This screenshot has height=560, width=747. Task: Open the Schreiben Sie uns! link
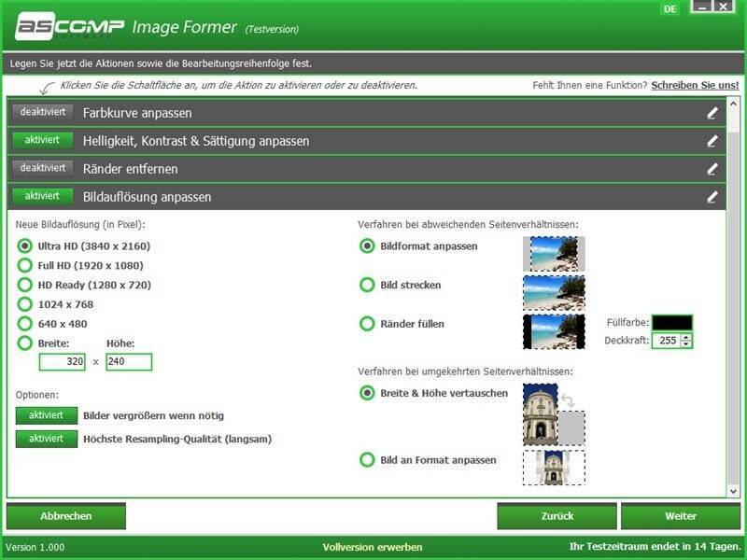coord(695,85)
